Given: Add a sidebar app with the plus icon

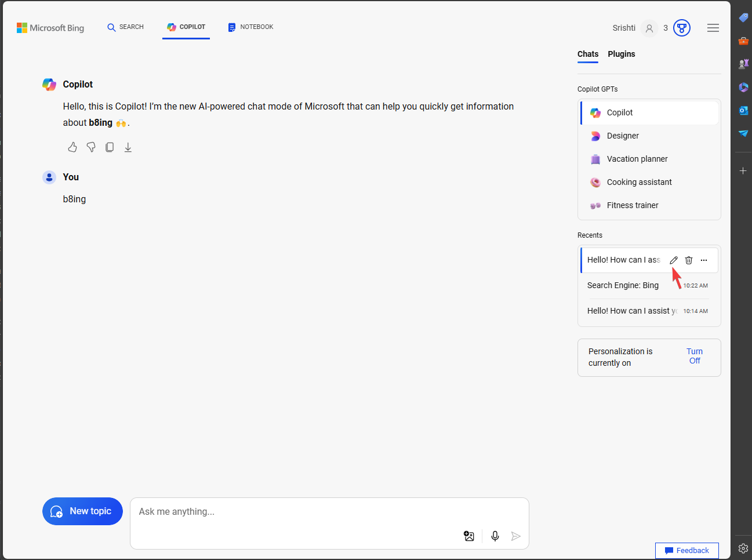Looking at the screenshot, I should [x=743, y=171].
